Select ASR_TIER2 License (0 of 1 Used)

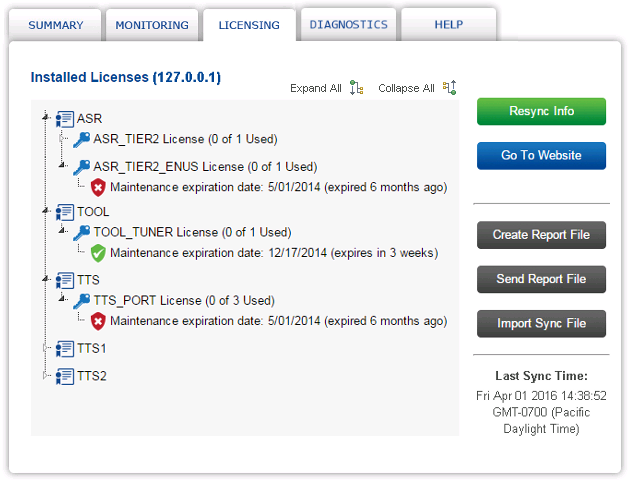pyautogui.click(x=185, y=139)
